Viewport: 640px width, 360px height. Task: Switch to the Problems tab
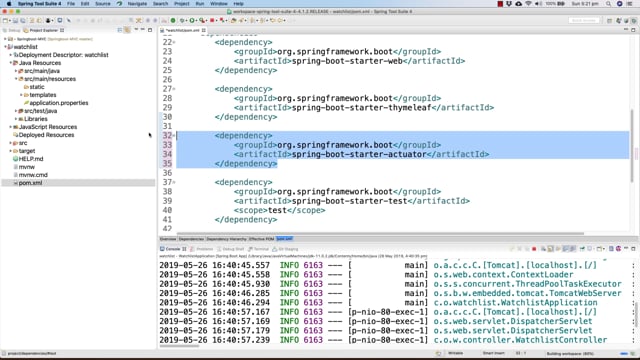[x=202, y=249]
